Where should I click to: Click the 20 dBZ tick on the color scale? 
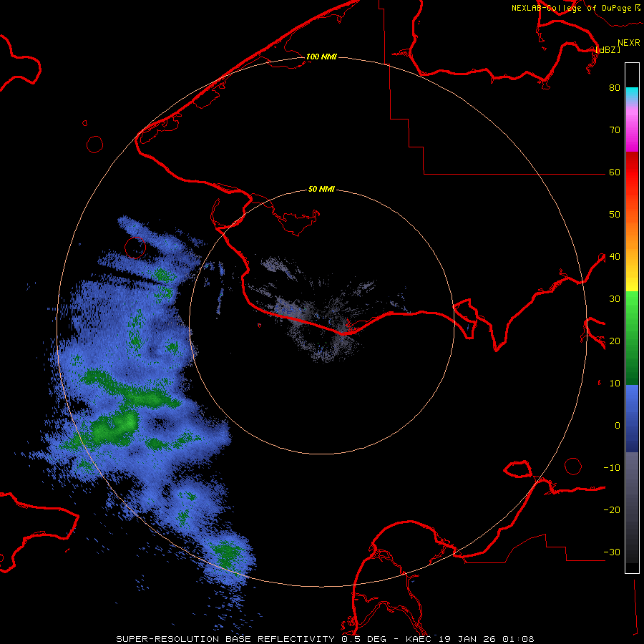[615, 341]
